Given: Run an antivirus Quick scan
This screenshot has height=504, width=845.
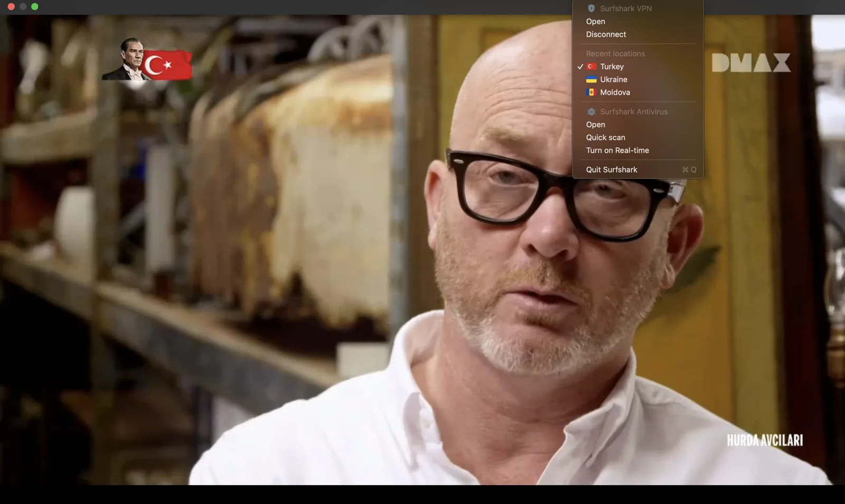Looking at the screenshot, I should pyautogui.click(x=605, y=137).
